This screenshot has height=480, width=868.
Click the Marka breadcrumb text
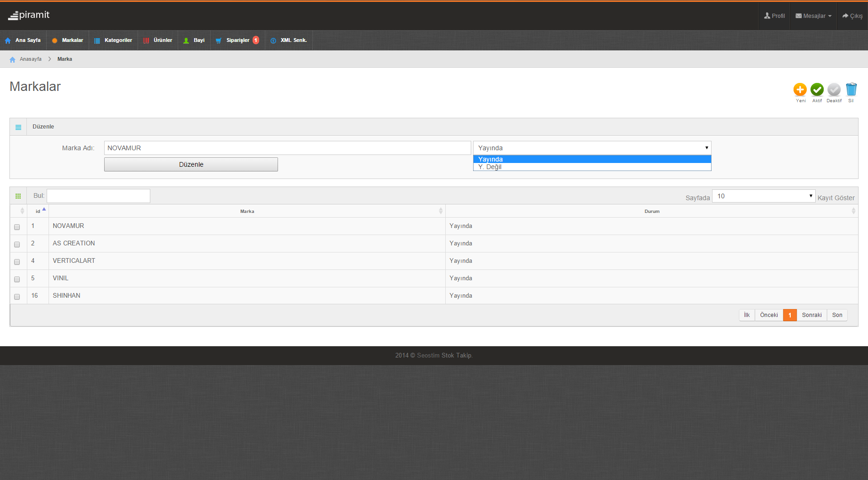(x=65, y=59)
